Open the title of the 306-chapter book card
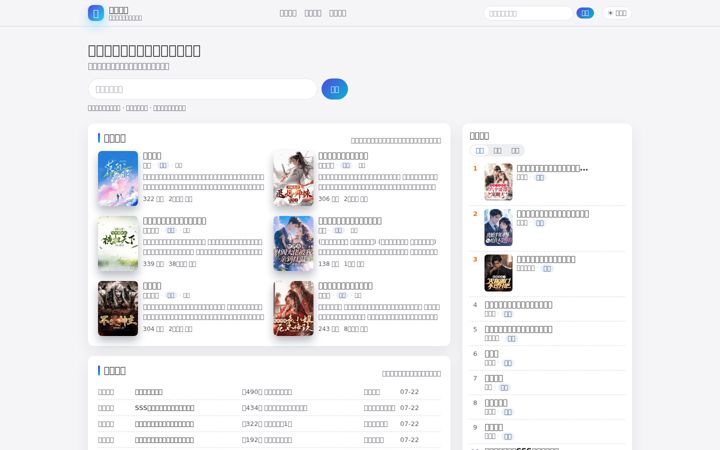Screen dimensions: 720x450 [343, 156]
